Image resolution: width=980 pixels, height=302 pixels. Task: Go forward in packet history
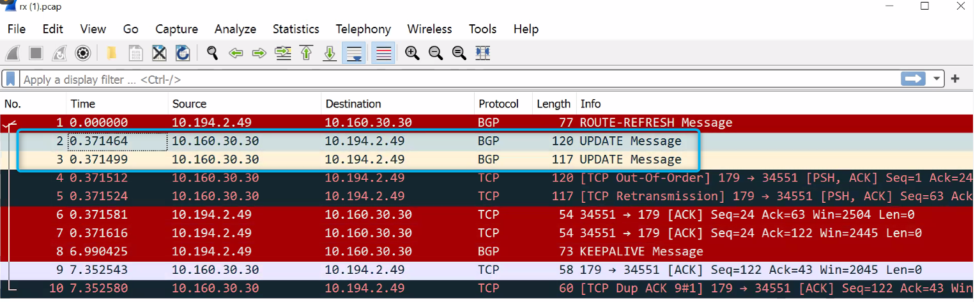click(x=259, y=53)
